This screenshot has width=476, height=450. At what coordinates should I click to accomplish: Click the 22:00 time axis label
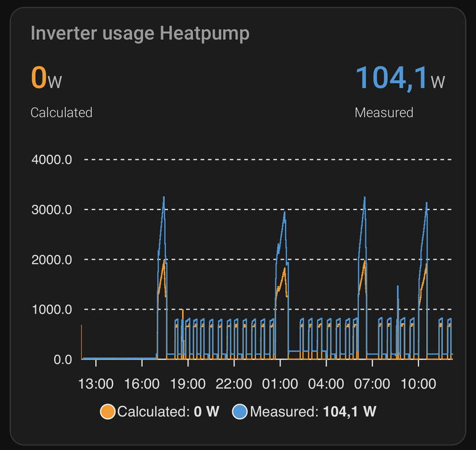pyautogui.click(x=234, y=383)
